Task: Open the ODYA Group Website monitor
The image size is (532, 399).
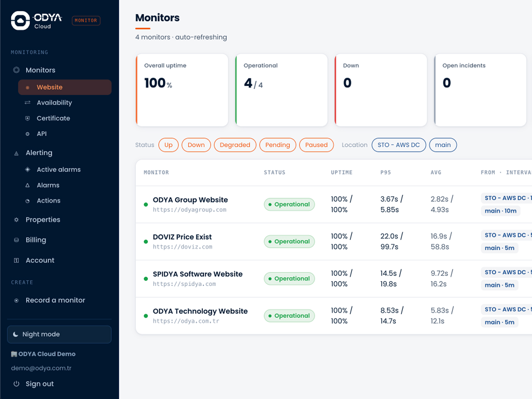Action: (190, 200)
